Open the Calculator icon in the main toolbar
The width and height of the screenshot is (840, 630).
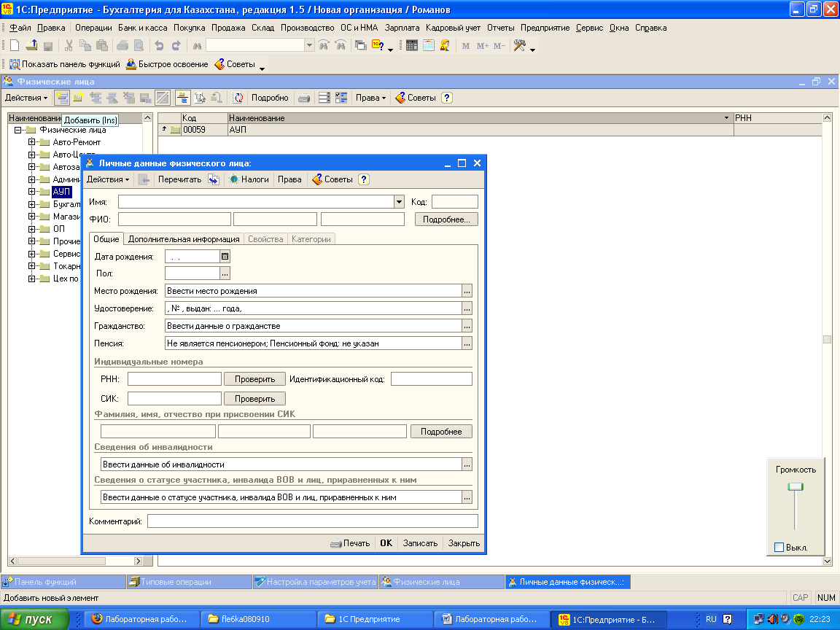coord(411,46)
